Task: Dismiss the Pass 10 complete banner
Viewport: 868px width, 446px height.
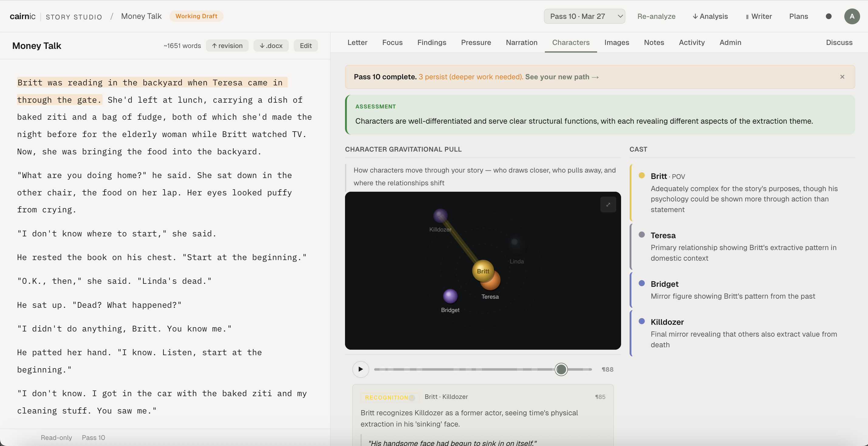Action: (842, 77)
